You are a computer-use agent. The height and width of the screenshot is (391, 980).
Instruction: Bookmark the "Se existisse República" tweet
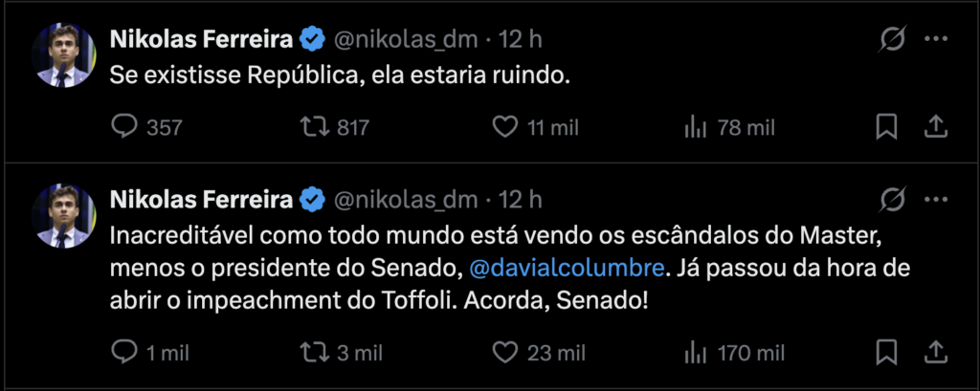tap(886, 126)
